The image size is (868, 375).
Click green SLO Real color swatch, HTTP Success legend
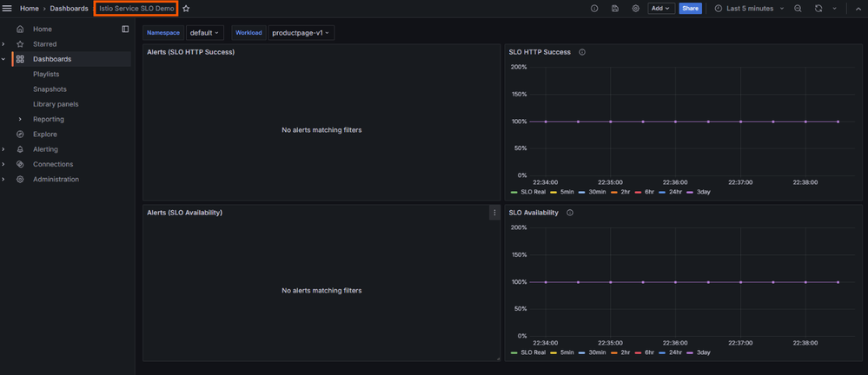(x=514, y=192)
